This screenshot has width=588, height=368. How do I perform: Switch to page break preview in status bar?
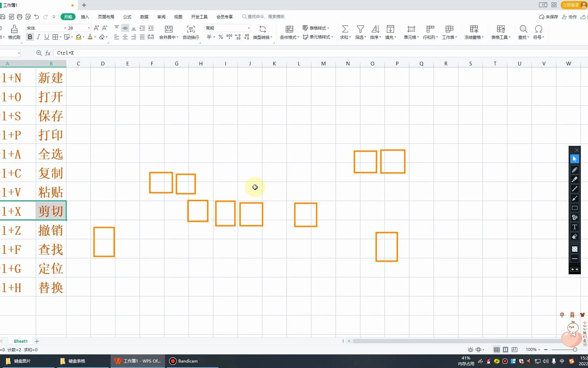click(514, 350)
